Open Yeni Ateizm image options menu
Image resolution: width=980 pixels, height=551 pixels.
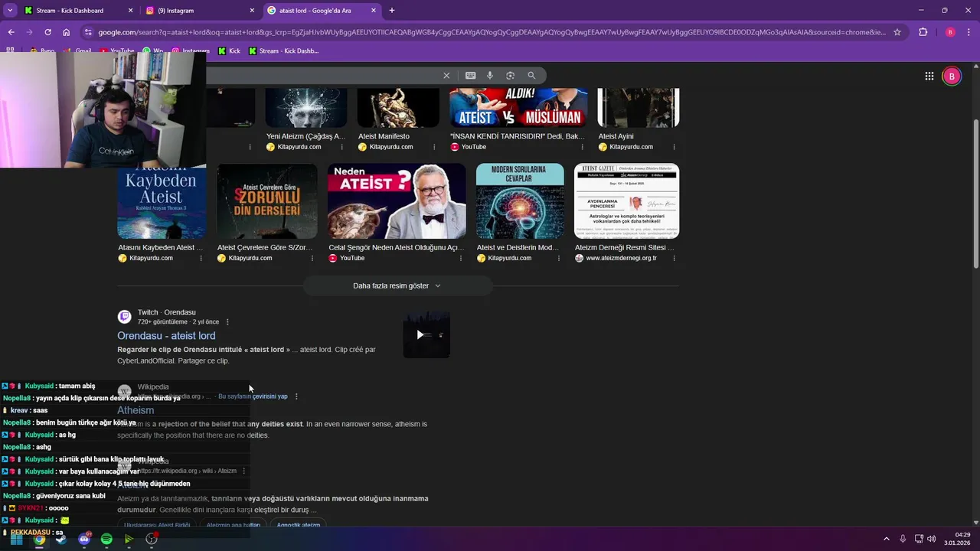tap(342, 147)
